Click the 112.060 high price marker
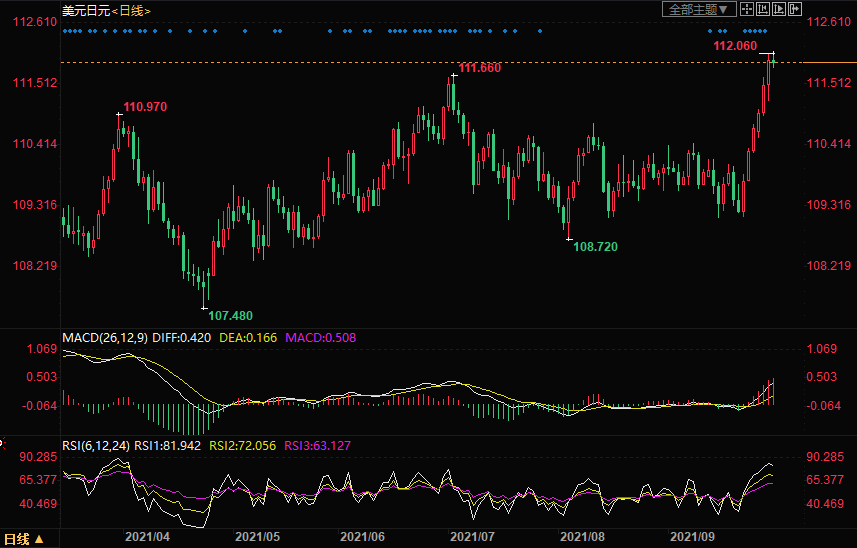 point(735,46)
